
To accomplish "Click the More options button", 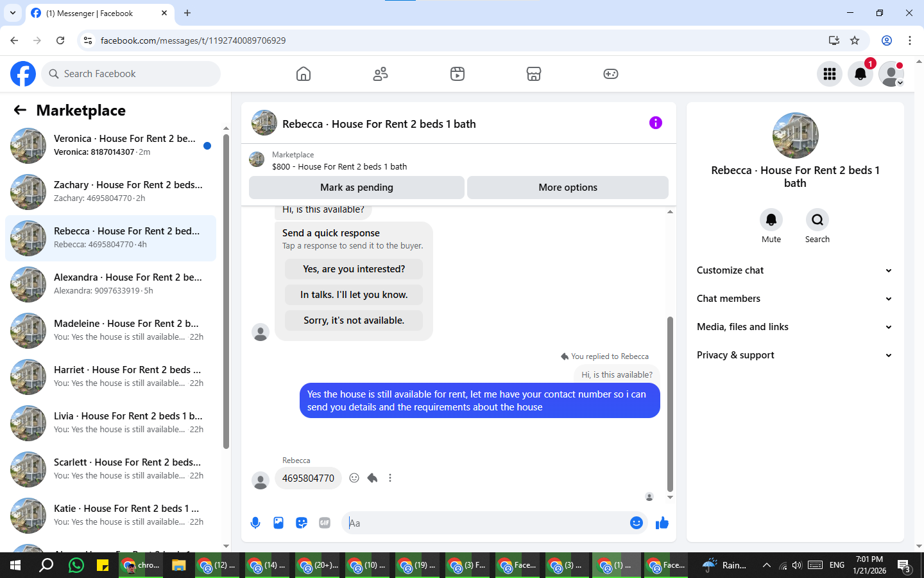I will tap(568, 188).
